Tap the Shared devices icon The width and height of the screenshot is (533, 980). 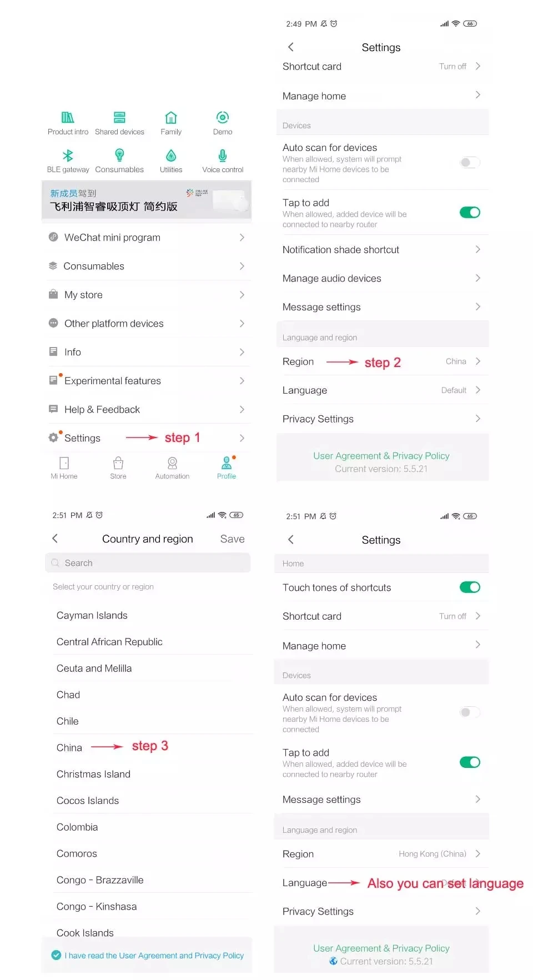pos(119,117)
